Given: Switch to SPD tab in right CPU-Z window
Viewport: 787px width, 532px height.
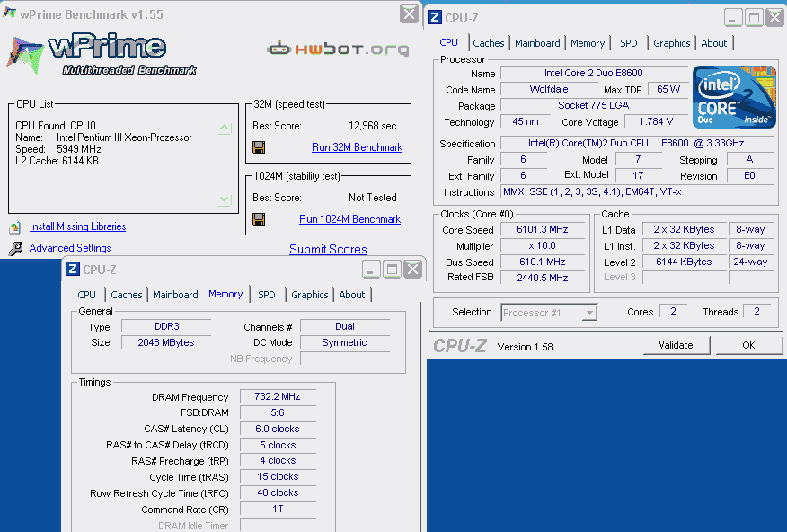Looking at the screenshot, I should point(628,43).
